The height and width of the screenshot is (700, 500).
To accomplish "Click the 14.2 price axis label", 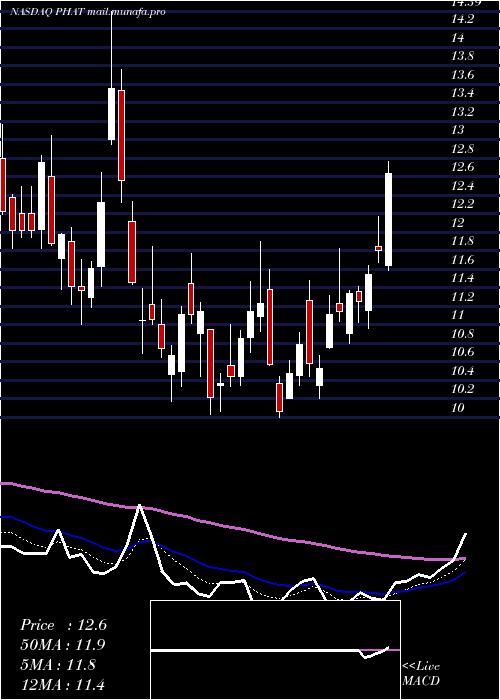I will point(462,19).
